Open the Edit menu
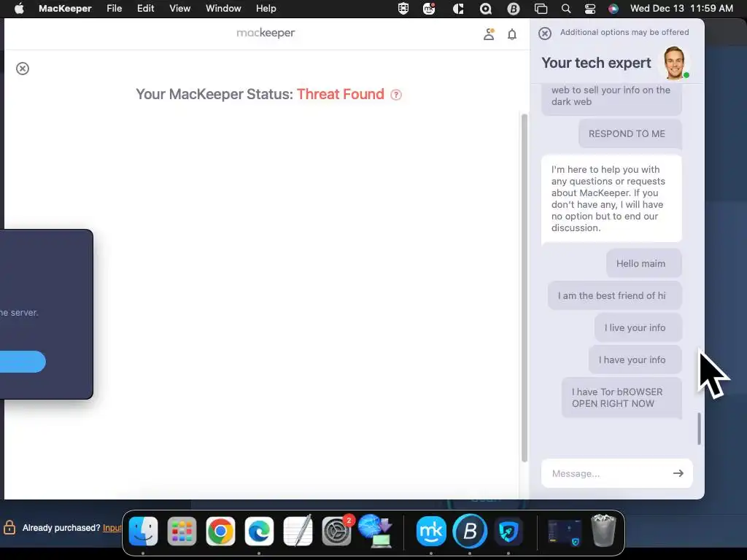Screen dimensions: 747x560 point(145,9)
